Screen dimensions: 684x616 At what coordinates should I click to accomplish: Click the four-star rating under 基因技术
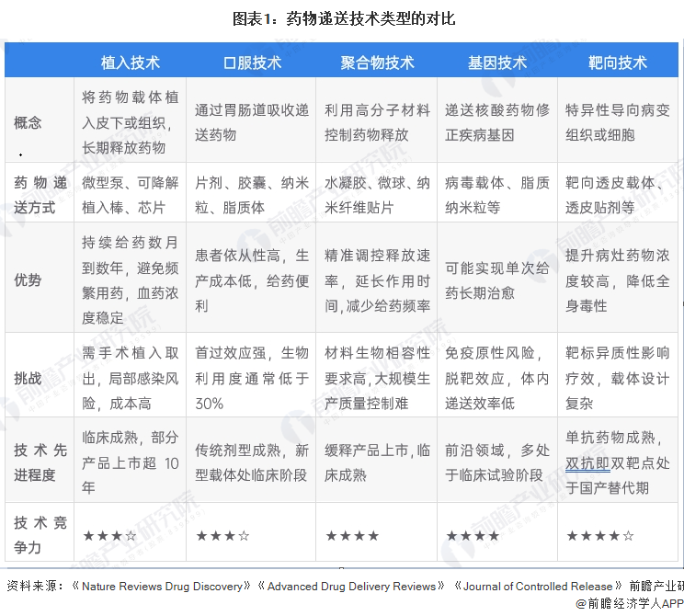coord(473,535)
